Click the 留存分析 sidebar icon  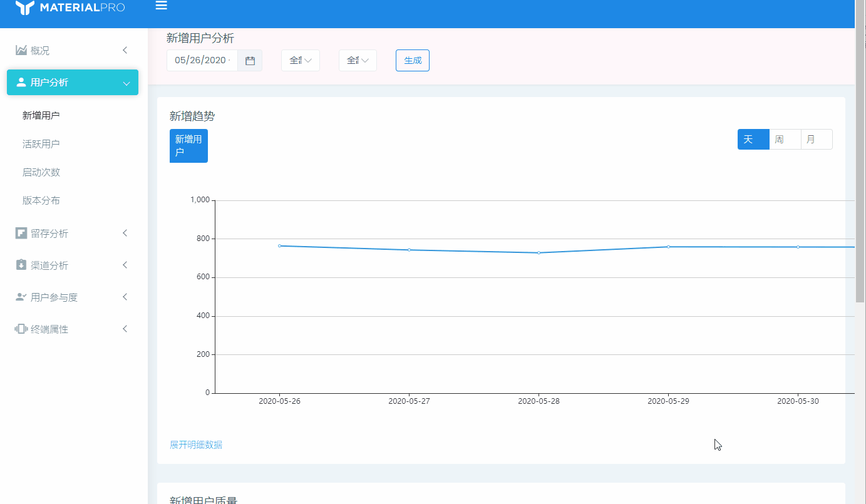pyautogui.click(x=21, y=233)
